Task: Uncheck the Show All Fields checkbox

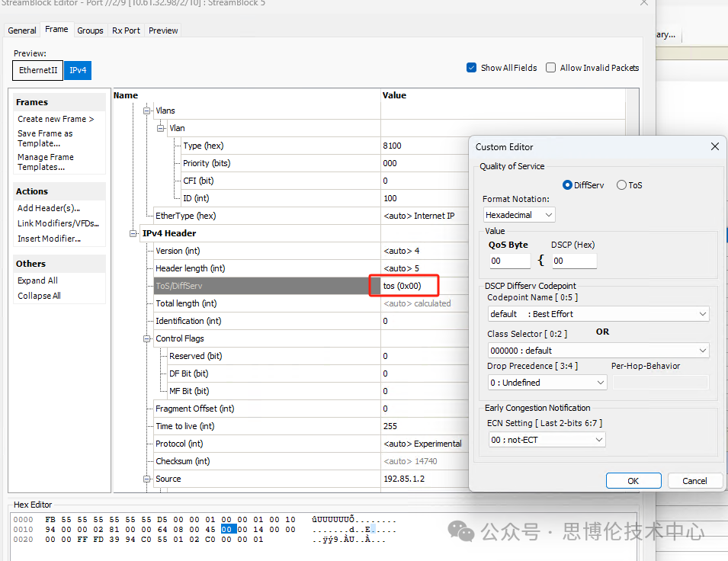Action: pos(472,68)
